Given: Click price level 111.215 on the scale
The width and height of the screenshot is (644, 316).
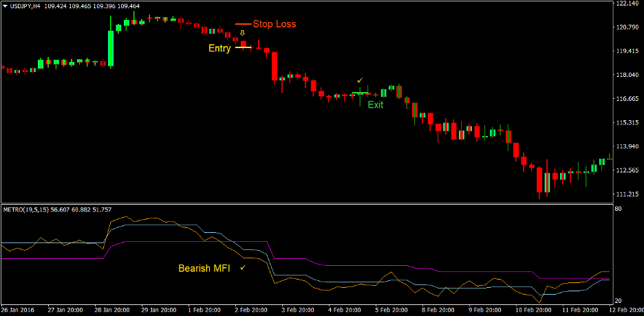Looking at the screenshot, I should [627, 194].
